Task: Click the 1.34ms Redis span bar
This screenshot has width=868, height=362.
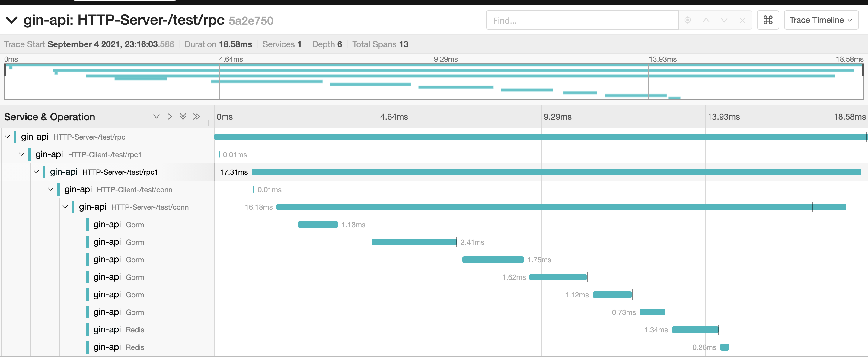Action: click(x=695, y=330)
